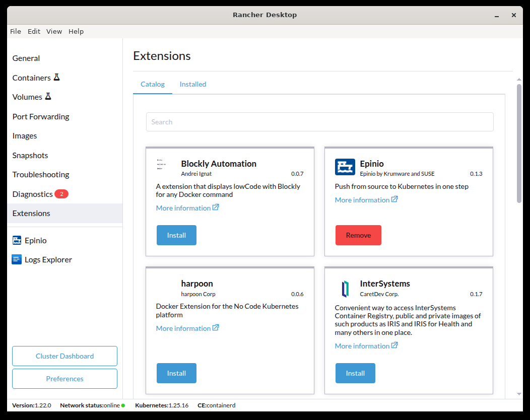
Task: Open the Cluster Dashboard
Action: pos(64,356)
